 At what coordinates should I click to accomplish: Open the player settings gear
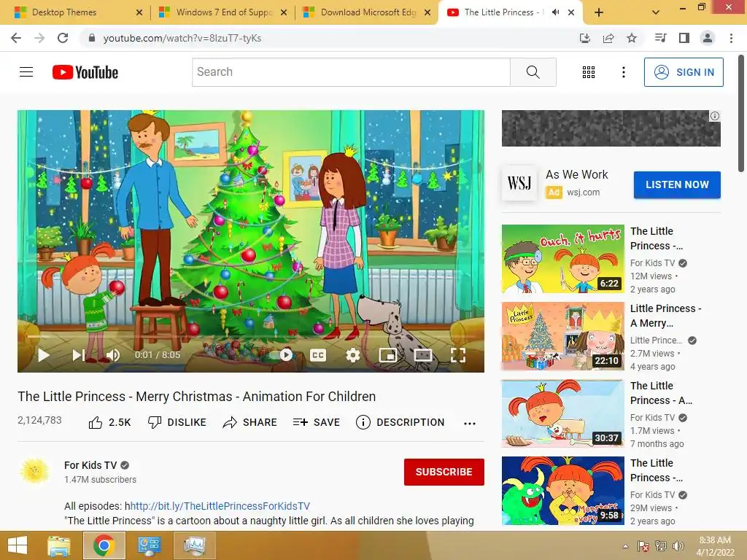click(x=352, y=355)
